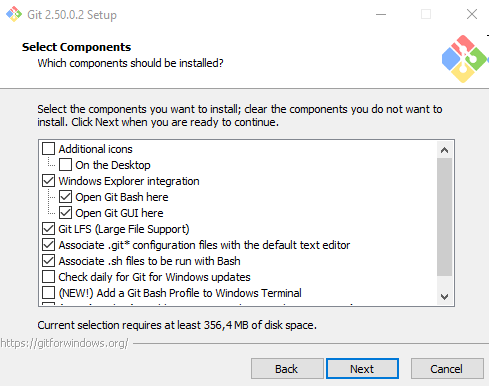The image size is (489, 386).
Task: Check the On the Desktop option
Action: pyautogui.click(x=65, y=165)
